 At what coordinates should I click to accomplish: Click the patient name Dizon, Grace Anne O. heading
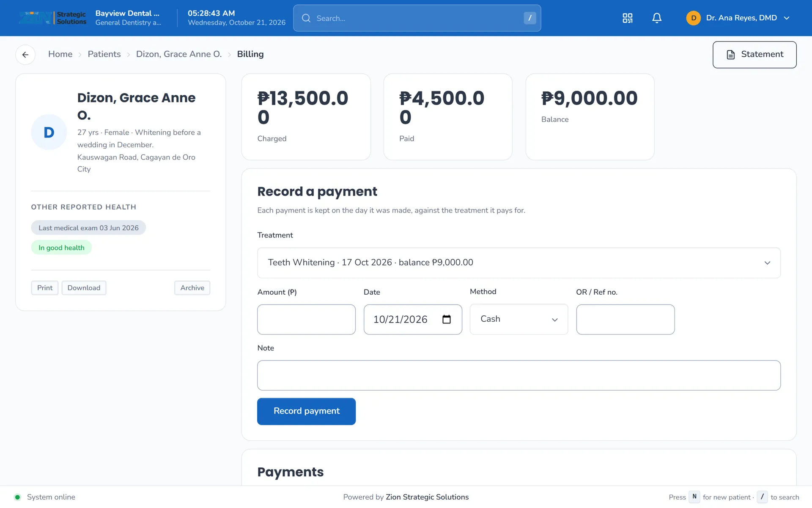point(137,106)
